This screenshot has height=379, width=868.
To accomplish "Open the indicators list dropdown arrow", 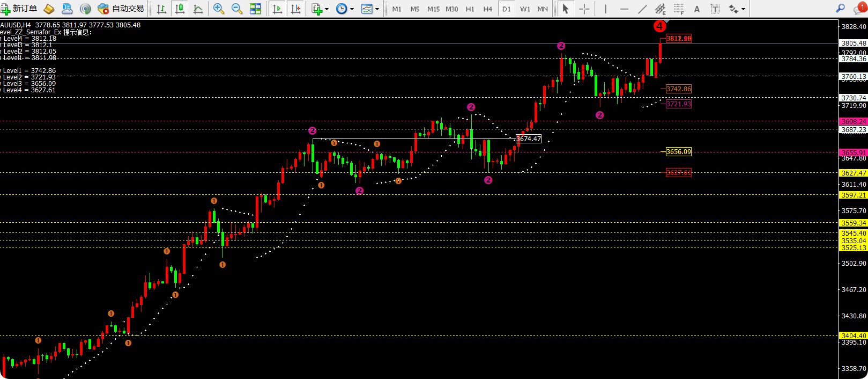I will pos(327,9).
